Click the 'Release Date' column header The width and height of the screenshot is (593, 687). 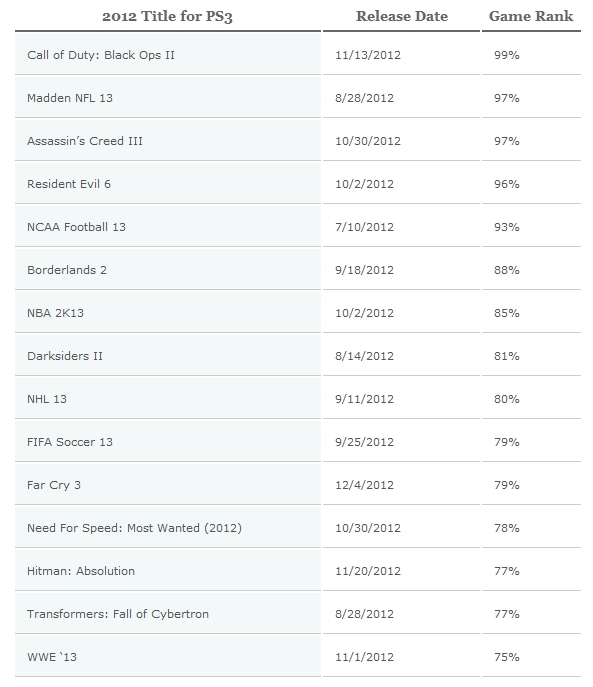click(x=401, y=16)
